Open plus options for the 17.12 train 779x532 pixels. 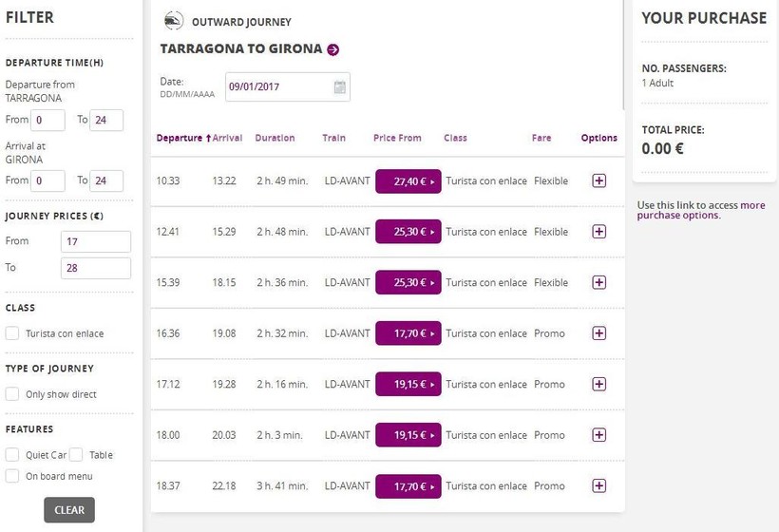tap(598, 384)
